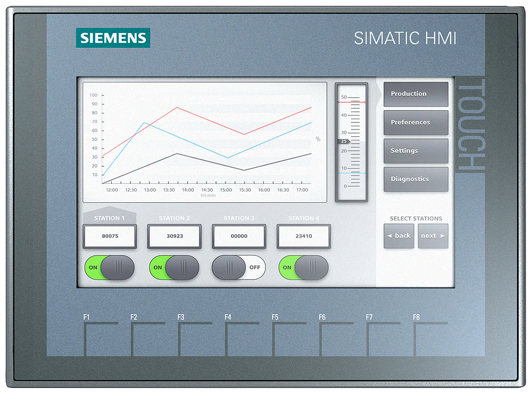The image size is (532, 394).
Task: Open the Diagnostics screen
Action: pyautogui.click(x=415, y=179)
